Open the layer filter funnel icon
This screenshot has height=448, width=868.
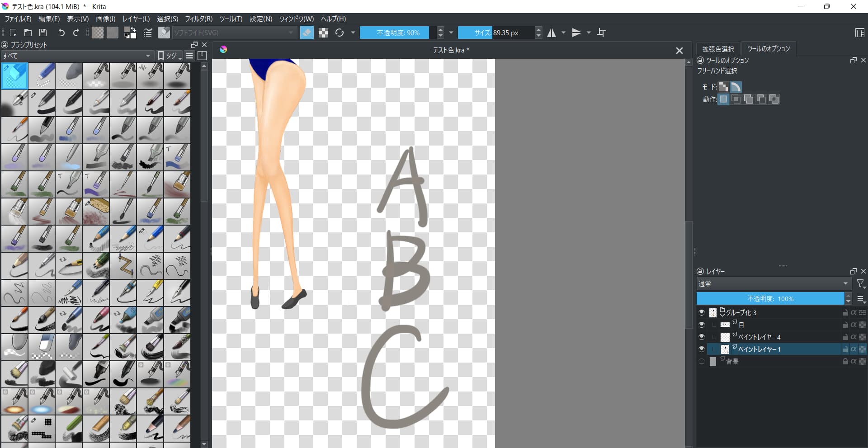(861, 284)
